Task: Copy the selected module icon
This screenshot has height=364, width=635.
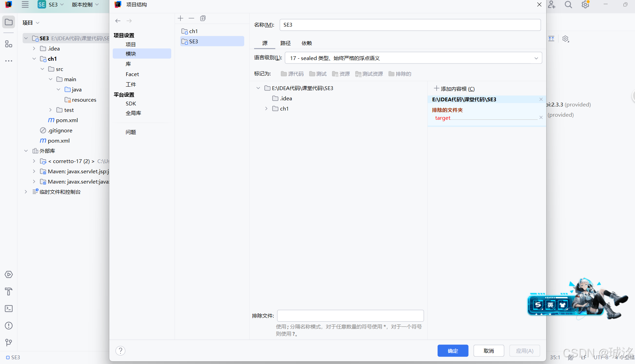Action: point(203,18)
